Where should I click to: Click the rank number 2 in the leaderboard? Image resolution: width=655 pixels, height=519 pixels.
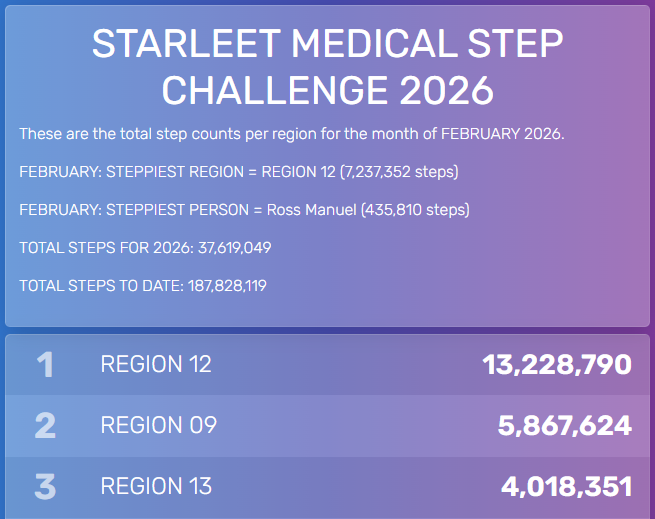44,426
